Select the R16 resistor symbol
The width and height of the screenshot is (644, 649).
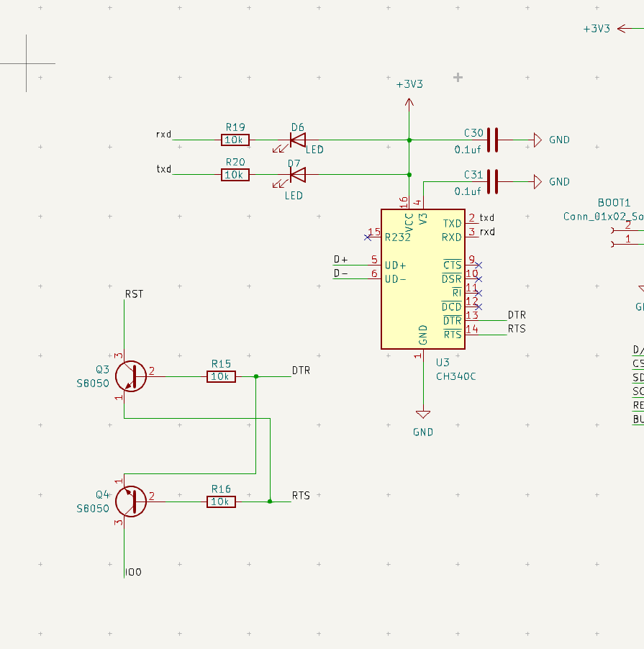(221, 501)
